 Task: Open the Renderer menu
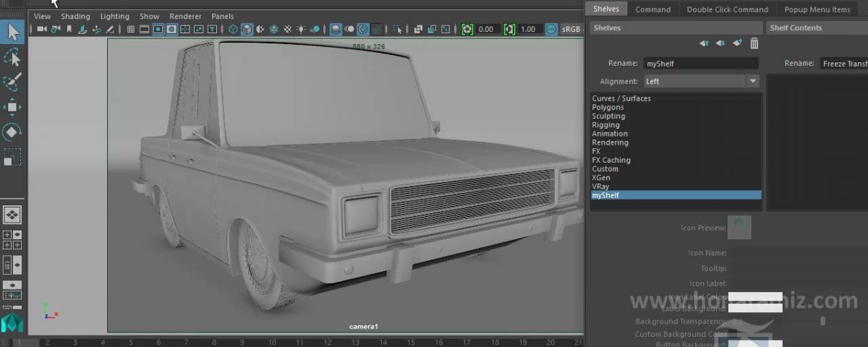pyautogui.click(x=185, y=16)
